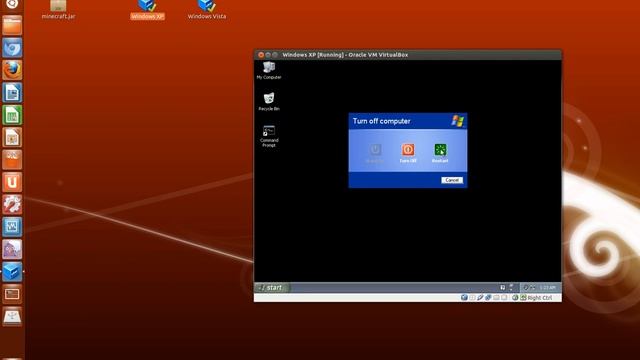
Task: Open LibreOffice Impress from launcher
Action: (x=12, y=137)
